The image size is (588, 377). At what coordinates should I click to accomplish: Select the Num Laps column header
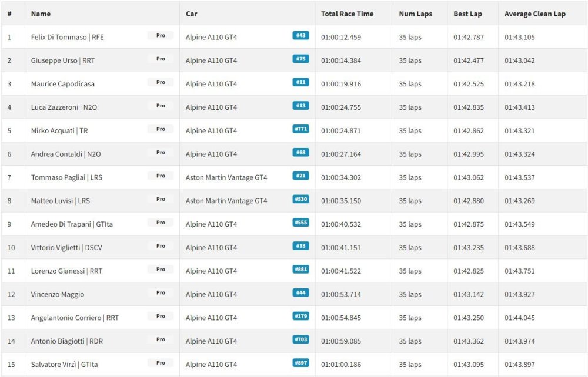[416, 14]
